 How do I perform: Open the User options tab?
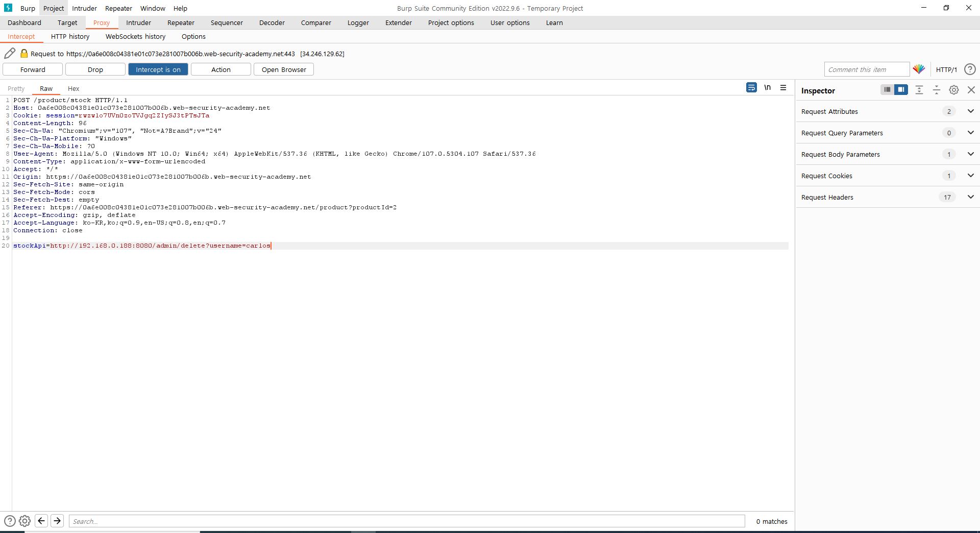pyautogui.click(x=510, y=22)
